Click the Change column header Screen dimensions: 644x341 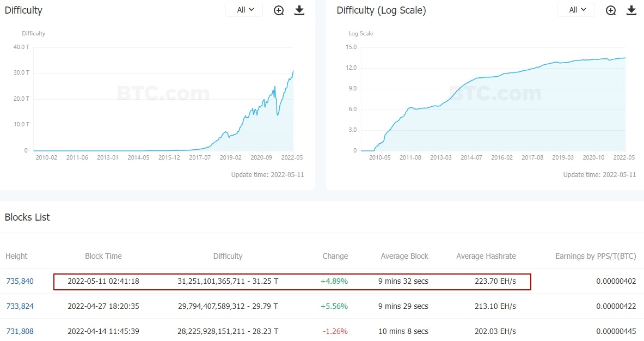coord(335,256)
